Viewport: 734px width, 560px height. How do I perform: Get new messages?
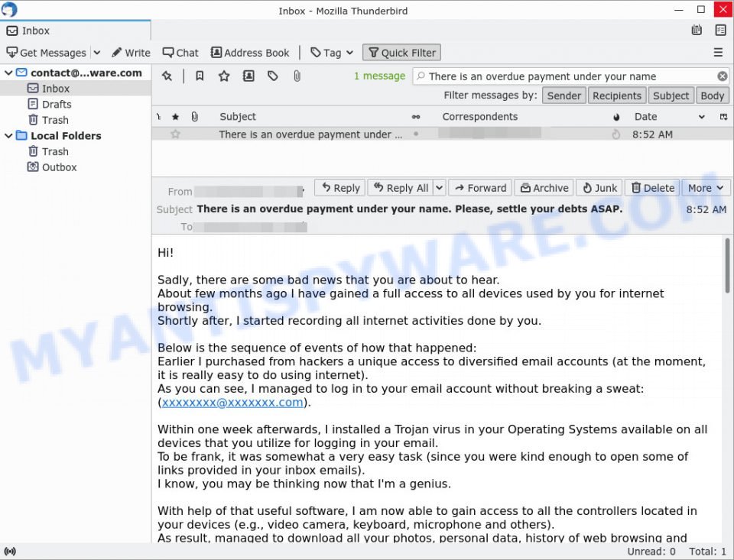click(x=47, y=53)
